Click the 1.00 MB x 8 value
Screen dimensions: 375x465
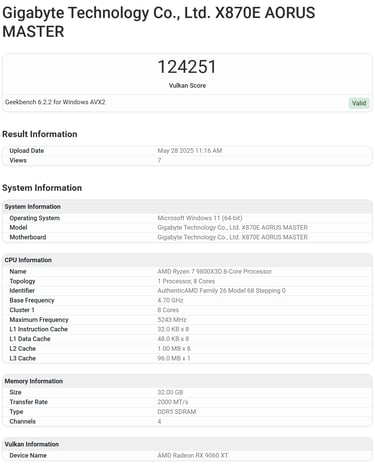coord(174,349)
